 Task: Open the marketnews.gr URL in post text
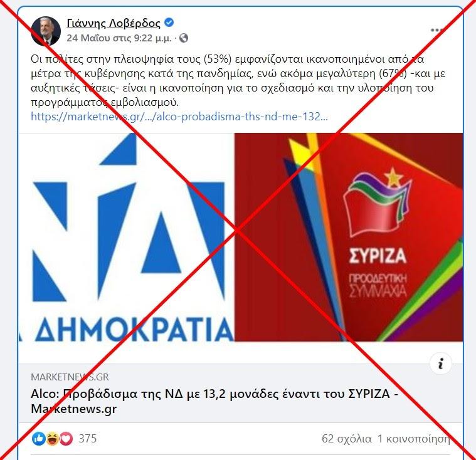[x=179, y=117]
